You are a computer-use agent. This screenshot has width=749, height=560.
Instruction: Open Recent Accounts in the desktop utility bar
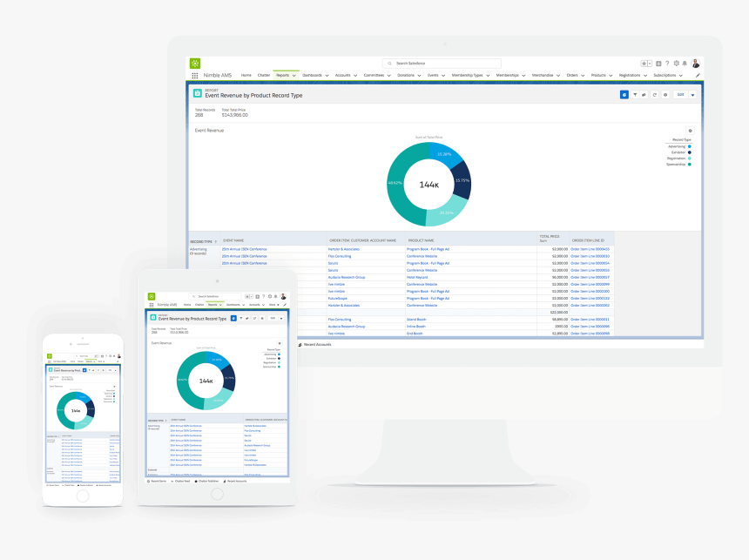314,345
